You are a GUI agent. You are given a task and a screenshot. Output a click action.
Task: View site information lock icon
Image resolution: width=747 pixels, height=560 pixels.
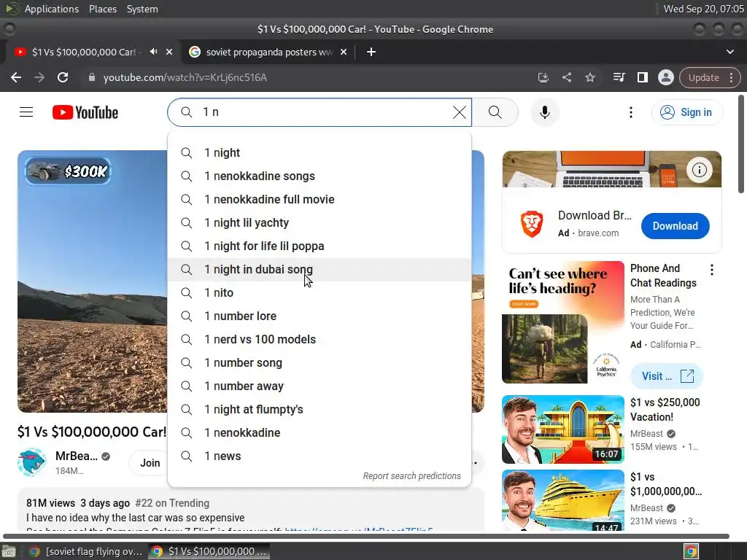[x=92, y=77]
